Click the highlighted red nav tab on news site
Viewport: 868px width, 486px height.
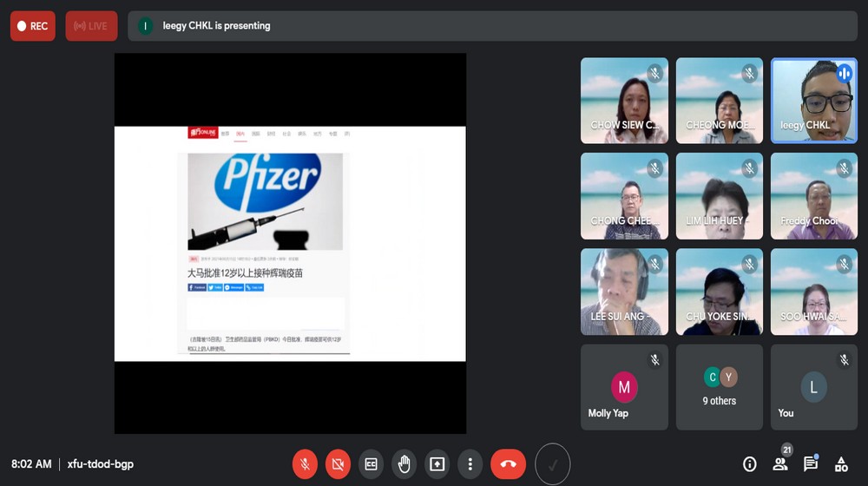[240, 134]
